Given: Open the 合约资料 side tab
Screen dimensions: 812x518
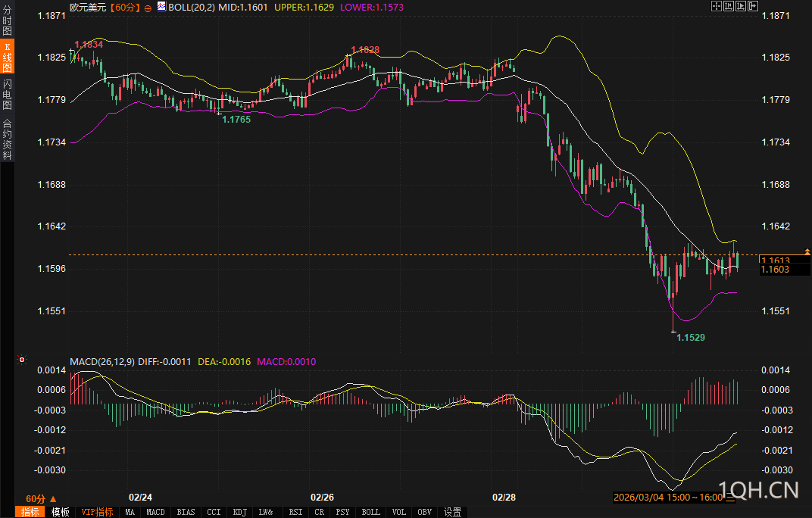Looking at the screenshot, I should point(7,139).
